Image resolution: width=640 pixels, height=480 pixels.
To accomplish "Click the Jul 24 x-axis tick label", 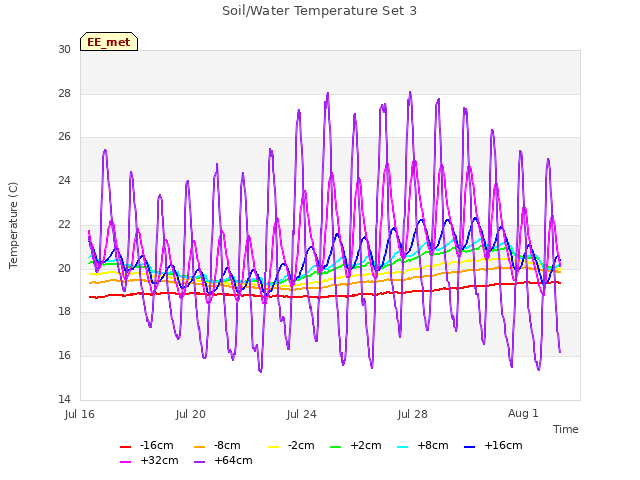I will coord(302,414).
